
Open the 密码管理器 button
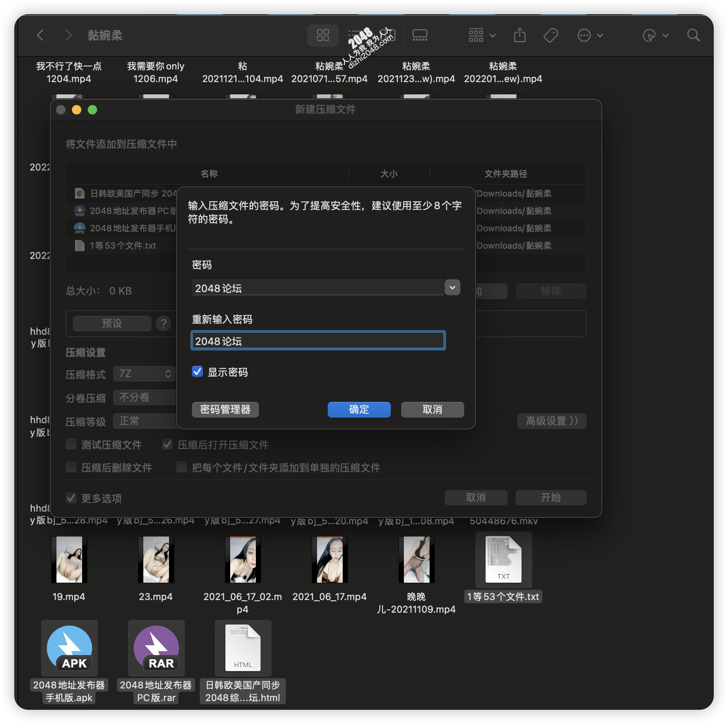coord(225,409)
